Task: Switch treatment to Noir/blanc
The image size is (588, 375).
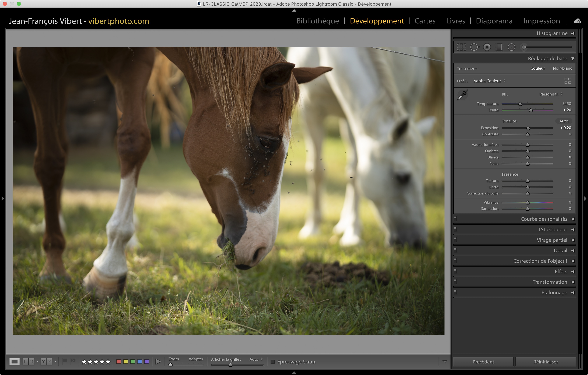Action: 562,68
